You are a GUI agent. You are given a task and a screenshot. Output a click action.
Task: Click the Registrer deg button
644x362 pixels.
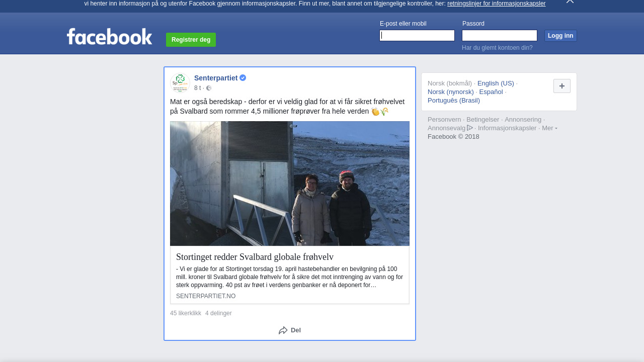tap(191, 40)
